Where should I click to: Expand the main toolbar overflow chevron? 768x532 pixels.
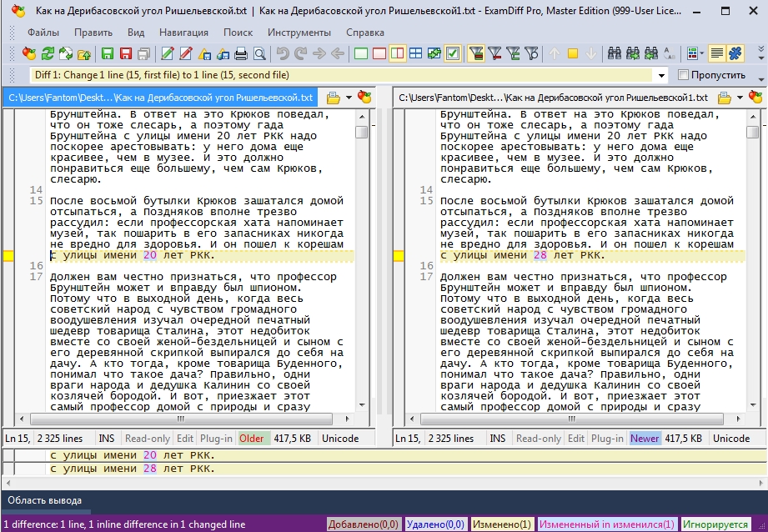pyautogui.click(x=761, y=53)
